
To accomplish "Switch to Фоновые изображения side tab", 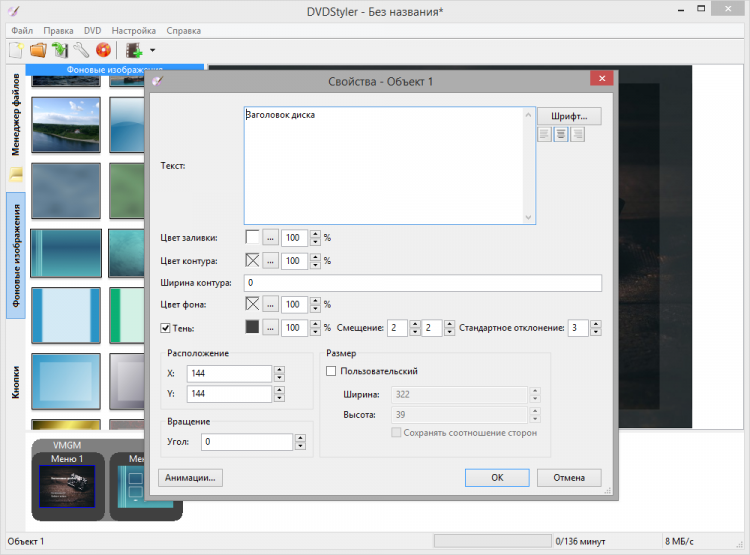I will [16, 255].
